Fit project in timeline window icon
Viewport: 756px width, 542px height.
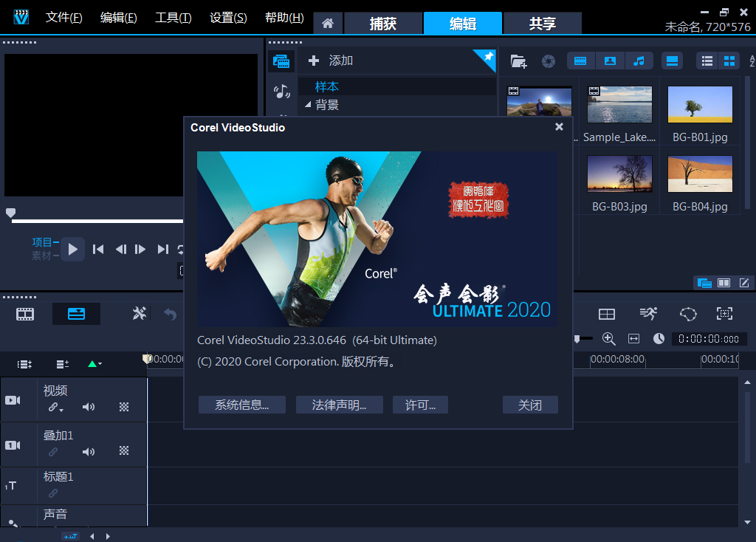click(x=633, y=339)
